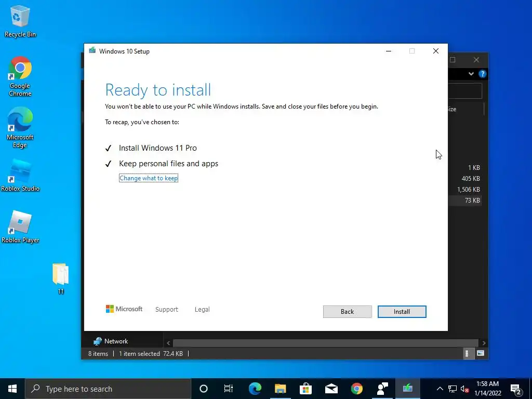This screenshot has width=532, height=399.
Task: Open the clock showing 1:58 AM
Action: pyautogui.click(x=487, y=389)
